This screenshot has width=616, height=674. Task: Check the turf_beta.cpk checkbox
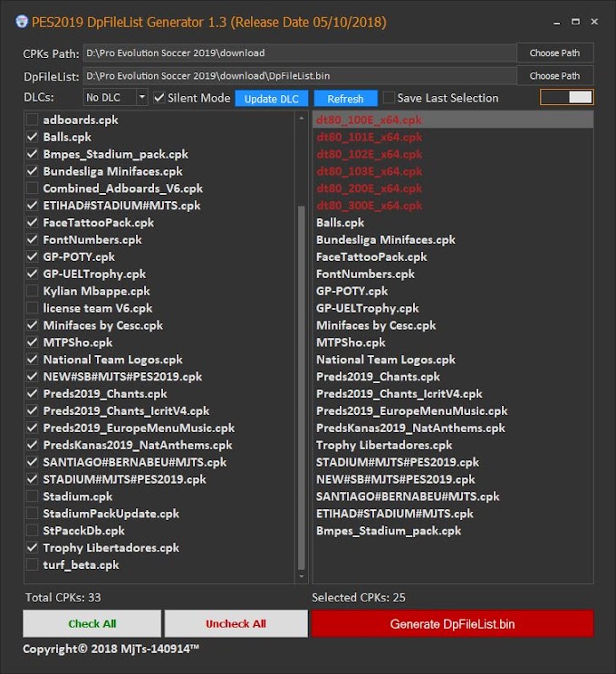click(33, 564)
